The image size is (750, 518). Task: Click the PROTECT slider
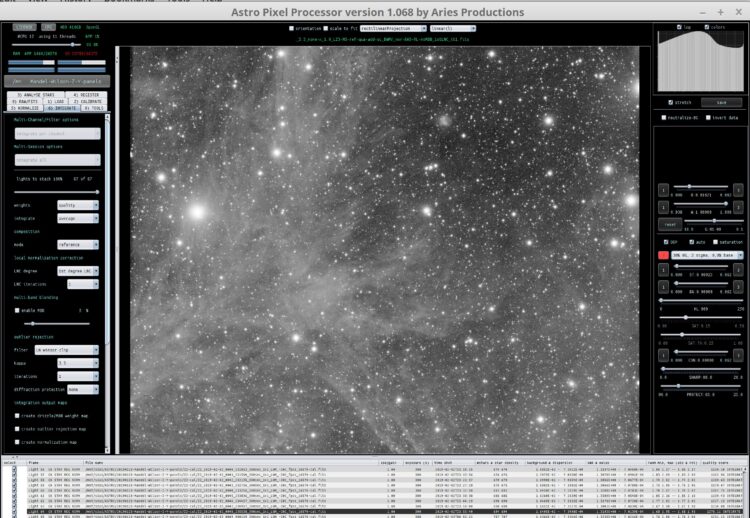pos(701,386)
